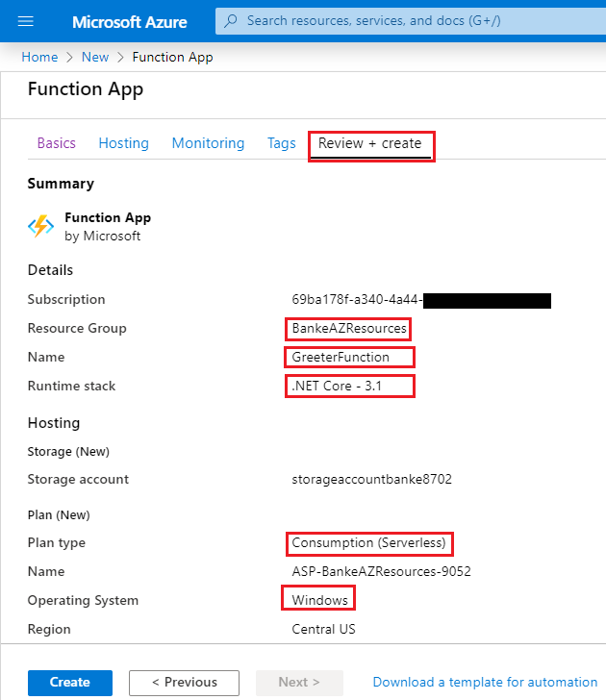Click the blue Create button

(x=70, y=683)
